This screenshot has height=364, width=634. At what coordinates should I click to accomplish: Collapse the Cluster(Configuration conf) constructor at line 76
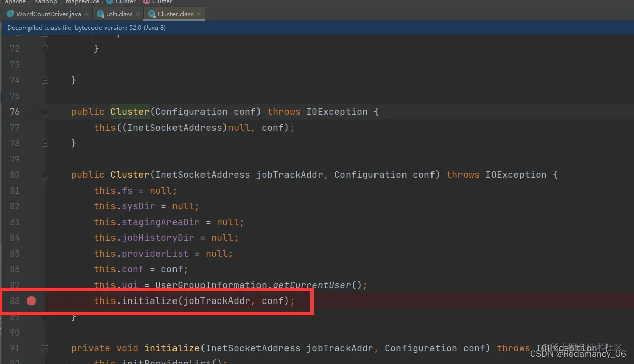(45, 112)
